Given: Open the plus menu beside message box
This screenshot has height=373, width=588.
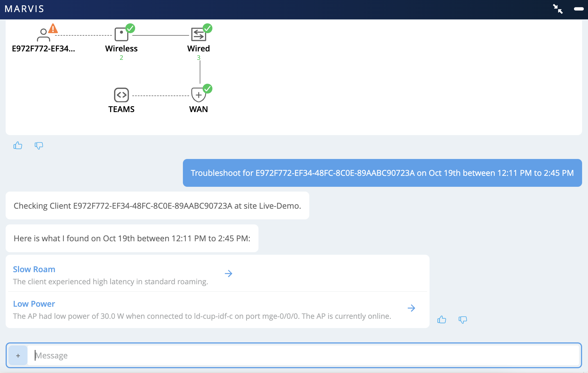Looking at the screenshot, I should [x=18, y=356].
